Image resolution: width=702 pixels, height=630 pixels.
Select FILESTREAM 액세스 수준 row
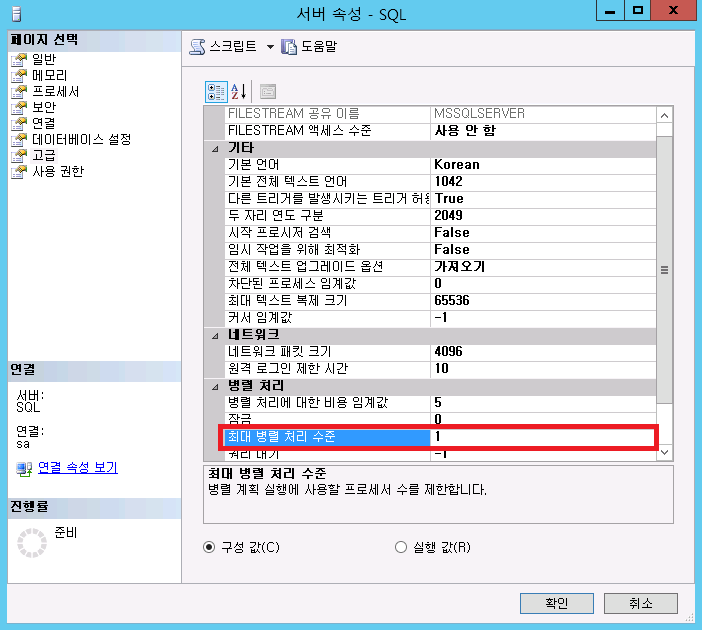click(440, 131)
